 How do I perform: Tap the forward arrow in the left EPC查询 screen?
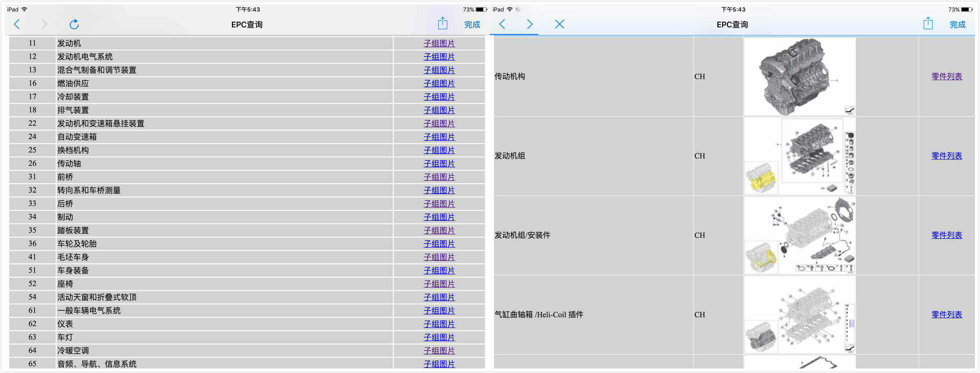pyautogui.click(x=44, y=24)
